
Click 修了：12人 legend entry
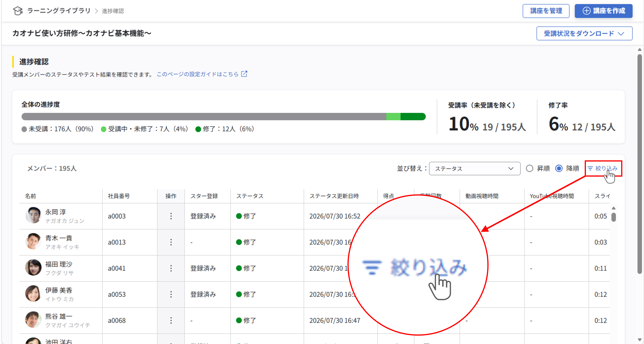tap(225, 129)
